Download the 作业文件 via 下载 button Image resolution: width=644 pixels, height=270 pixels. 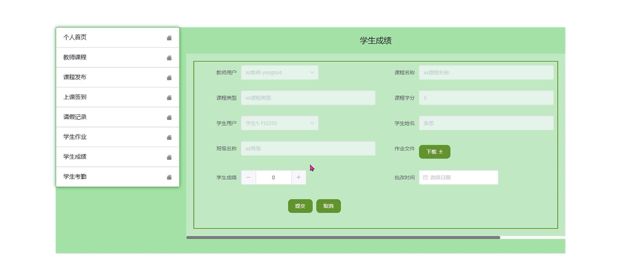tap(434, 152)
